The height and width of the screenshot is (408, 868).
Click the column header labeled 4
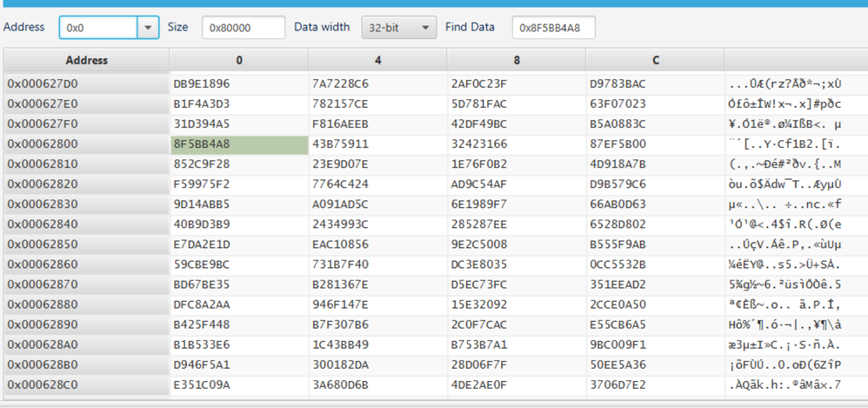coord(378,60)
